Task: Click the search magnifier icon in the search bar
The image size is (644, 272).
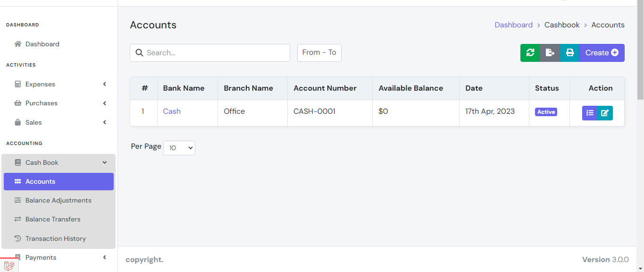Action: [x=139, y=52]
